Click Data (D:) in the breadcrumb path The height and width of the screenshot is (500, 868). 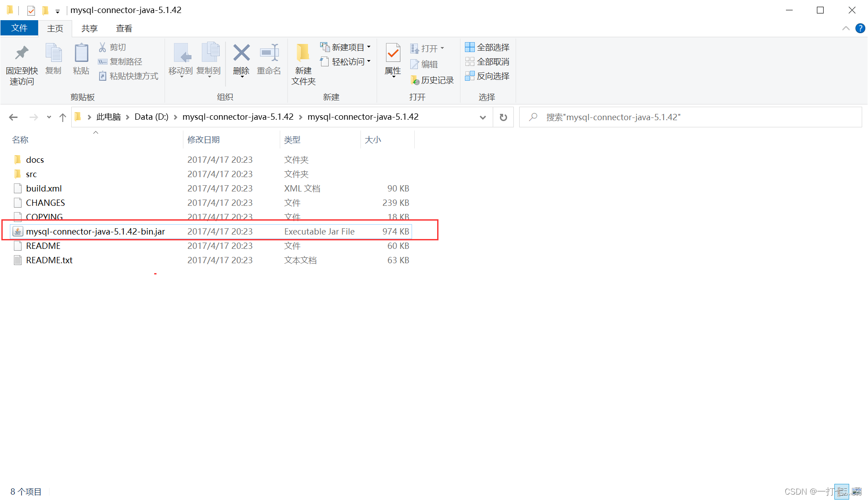pos(151,117)
